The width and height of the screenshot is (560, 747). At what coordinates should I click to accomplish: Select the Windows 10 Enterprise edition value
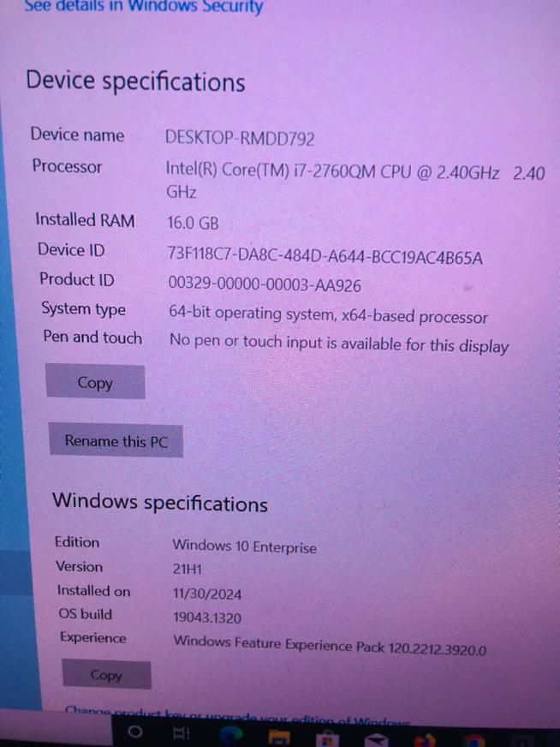244,546
